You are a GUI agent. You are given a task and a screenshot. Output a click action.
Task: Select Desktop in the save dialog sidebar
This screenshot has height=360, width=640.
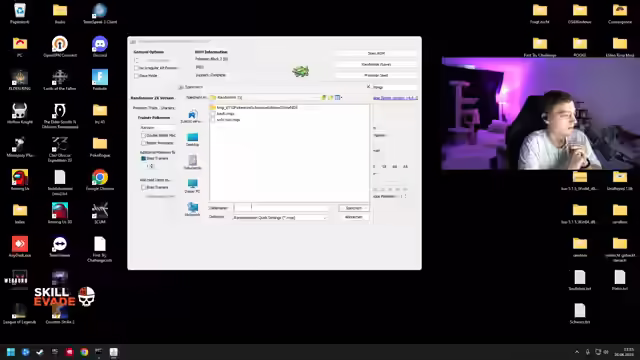pyautogui.click(x=192, y=139)
